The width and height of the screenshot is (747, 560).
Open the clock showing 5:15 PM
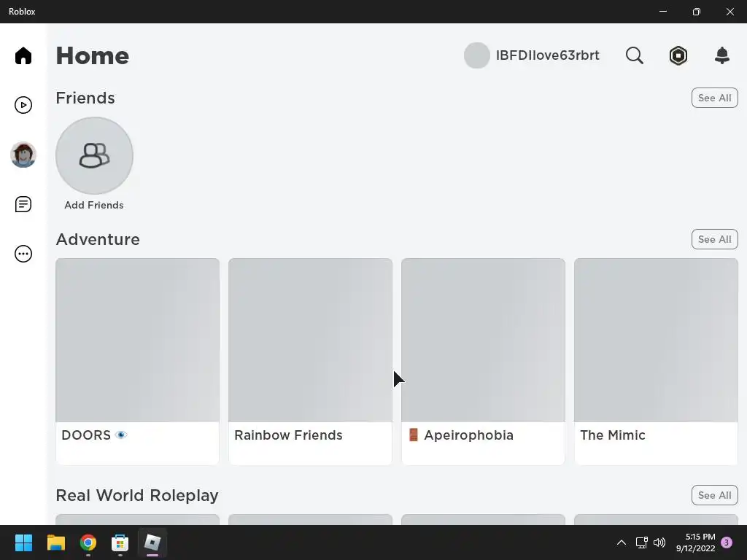695,542
